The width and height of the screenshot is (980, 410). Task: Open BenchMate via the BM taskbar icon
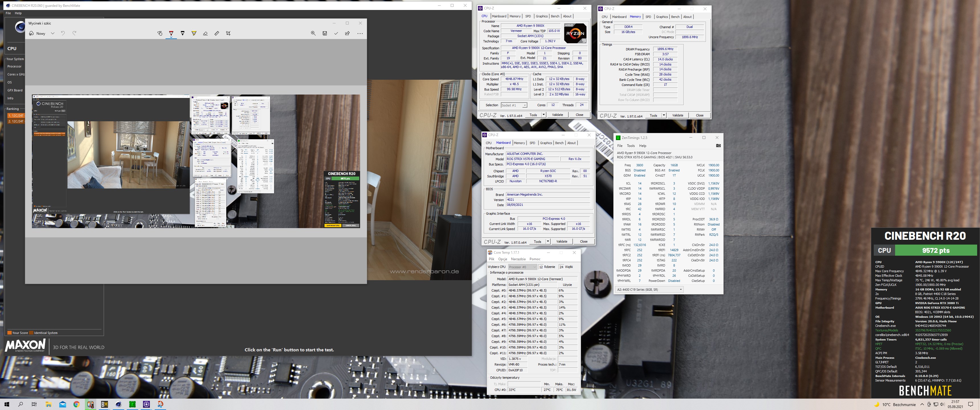[x=105, y=404]
